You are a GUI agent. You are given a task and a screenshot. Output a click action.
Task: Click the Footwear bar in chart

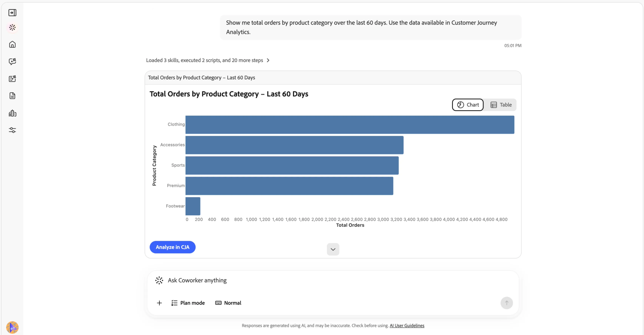[193, 206]
